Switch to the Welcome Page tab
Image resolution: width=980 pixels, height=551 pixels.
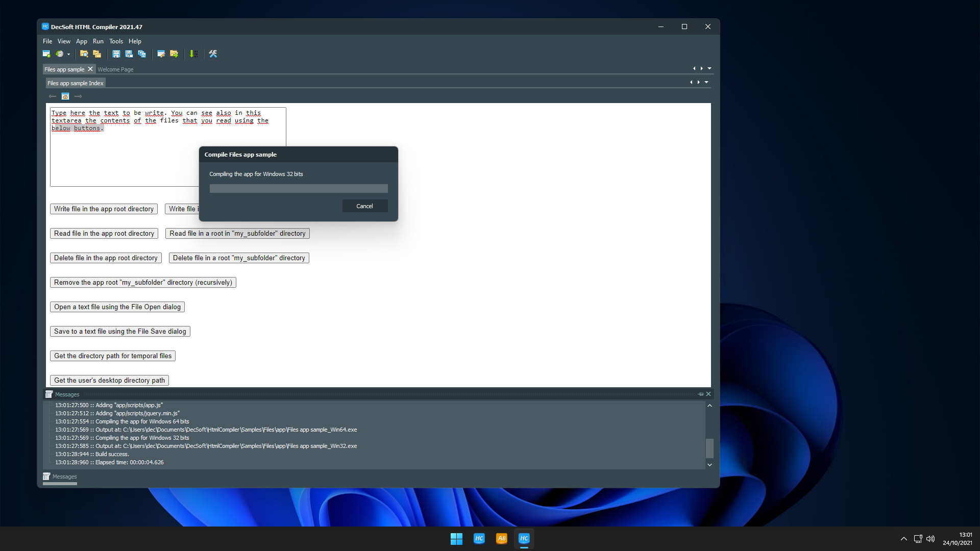[115, 69]
